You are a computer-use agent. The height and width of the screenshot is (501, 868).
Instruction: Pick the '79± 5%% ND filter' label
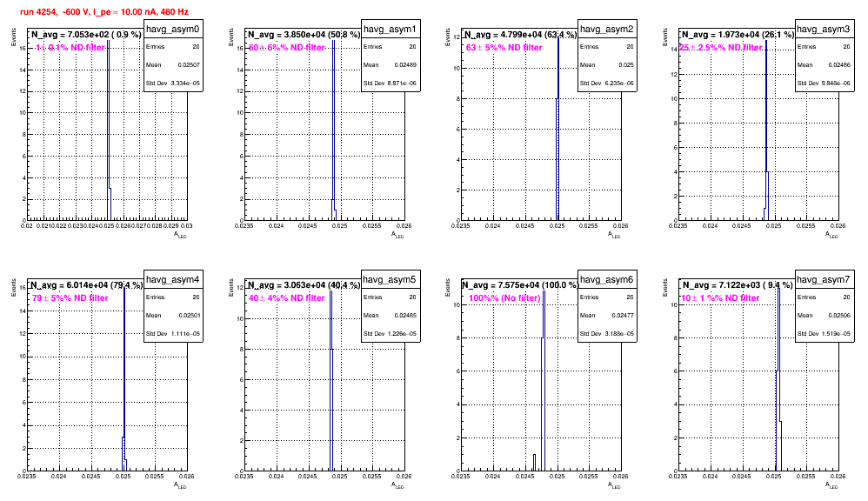point(70,297)
